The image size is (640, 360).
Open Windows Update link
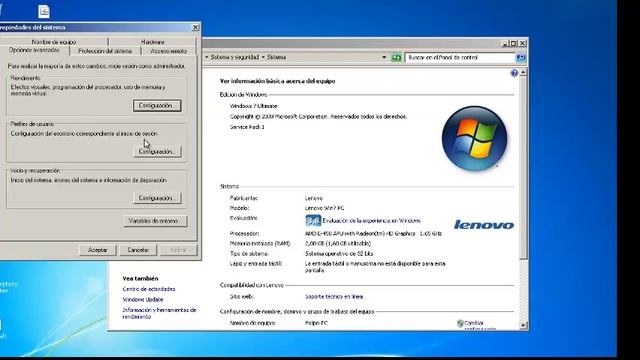point(142,300)
